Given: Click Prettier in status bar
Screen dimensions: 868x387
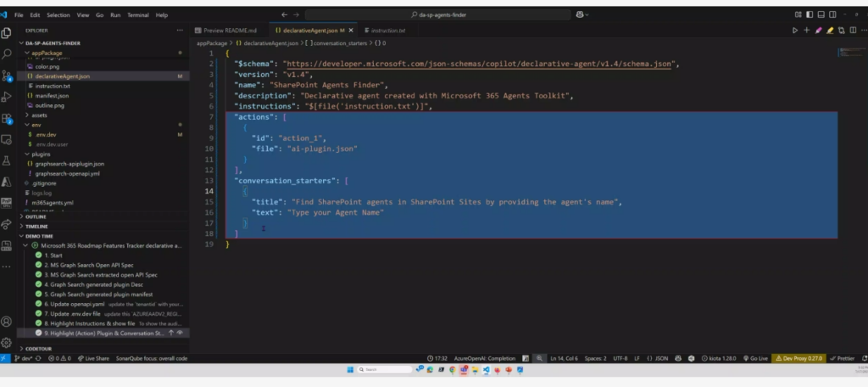Looking at the screenshot, I should click(843, 359).
